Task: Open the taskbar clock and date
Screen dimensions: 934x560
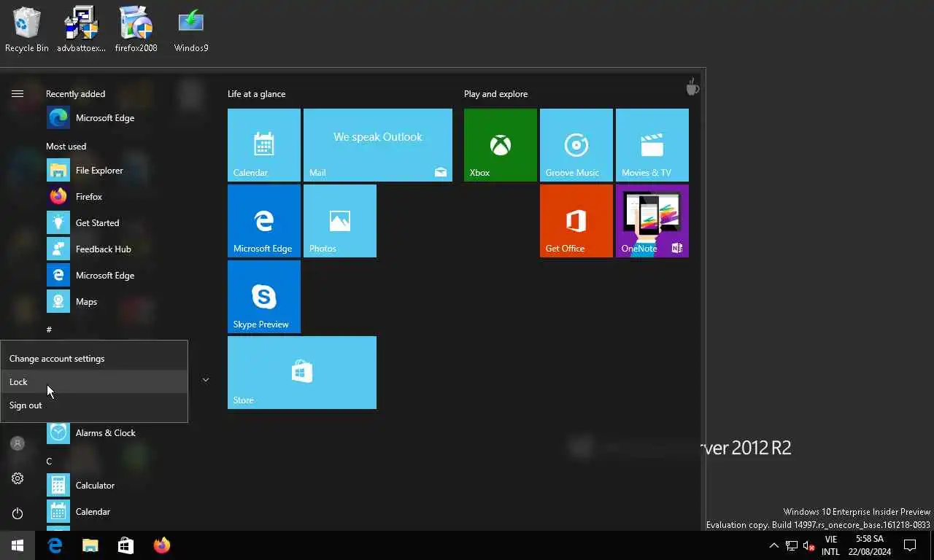Action: pos(870,545)
